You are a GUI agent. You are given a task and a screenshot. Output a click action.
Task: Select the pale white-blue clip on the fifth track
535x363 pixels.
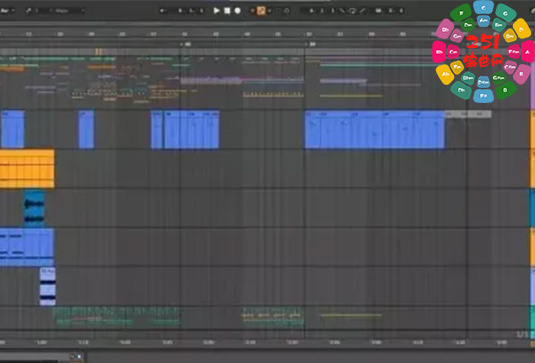[47, 287]
